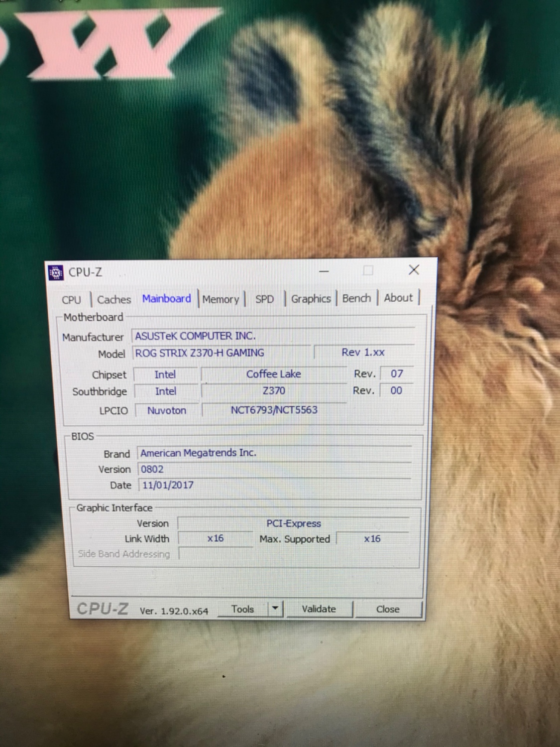Click the Max. Supported x16 value
560x747 pixels.
372,539
